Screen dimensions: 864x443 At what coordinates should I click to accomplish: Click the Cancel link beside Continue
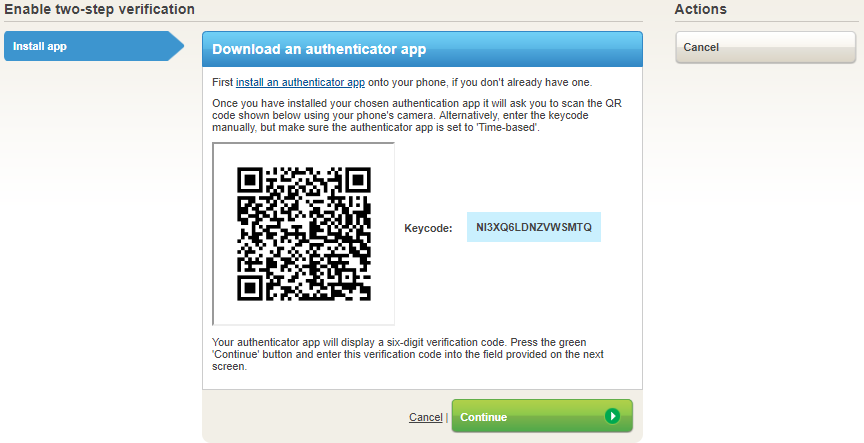pos(425,417)
